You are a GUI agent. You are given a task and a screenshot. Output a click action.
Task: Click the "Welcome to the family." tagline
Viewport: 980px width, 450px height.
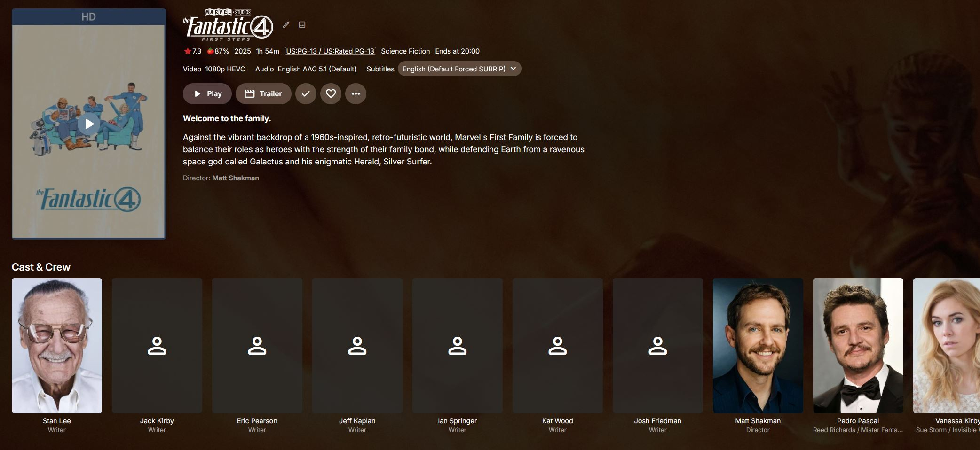[227, 118]
